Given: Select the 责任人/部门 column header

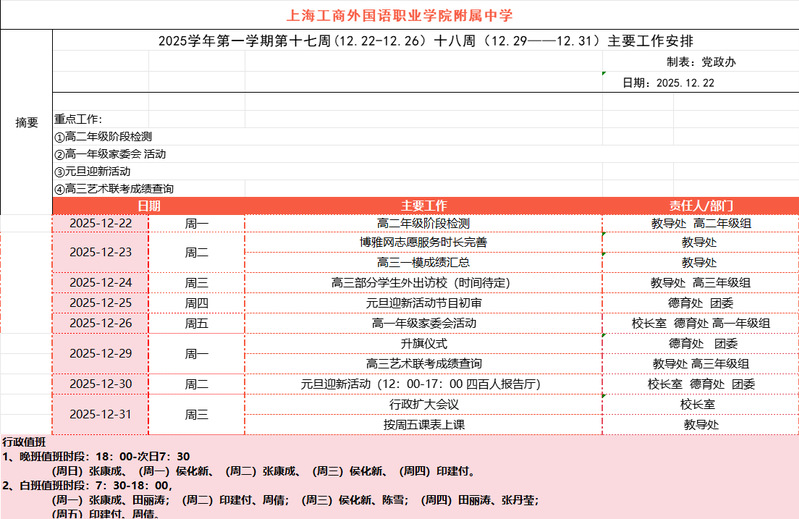Looking at the screenshot, I should point(700,205).
